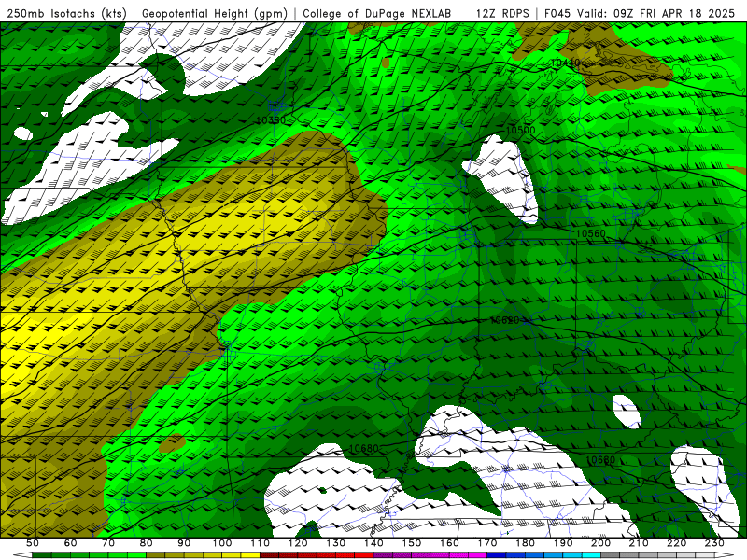Viewport: 747px width, 560px height.
Task: Click the '190' legend scale value
Action: 563,543
